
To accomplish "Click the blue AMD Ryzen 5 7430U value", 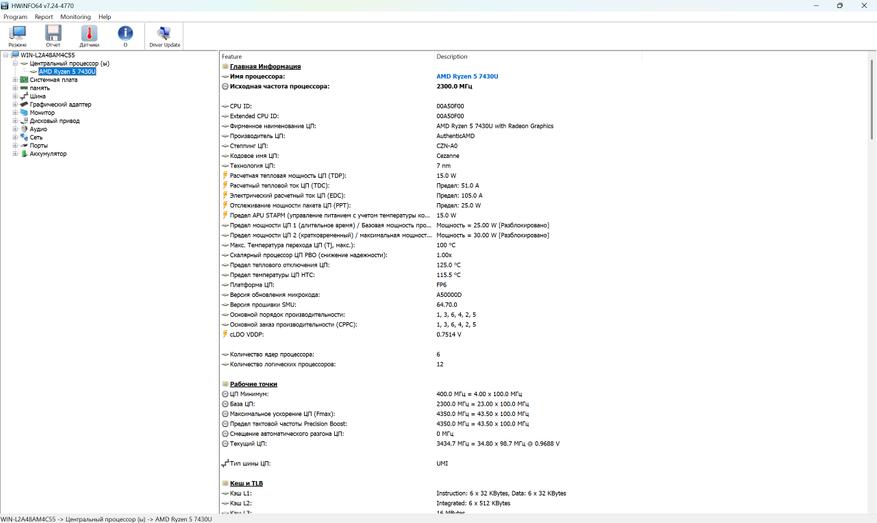I will (x=467, y=76).
